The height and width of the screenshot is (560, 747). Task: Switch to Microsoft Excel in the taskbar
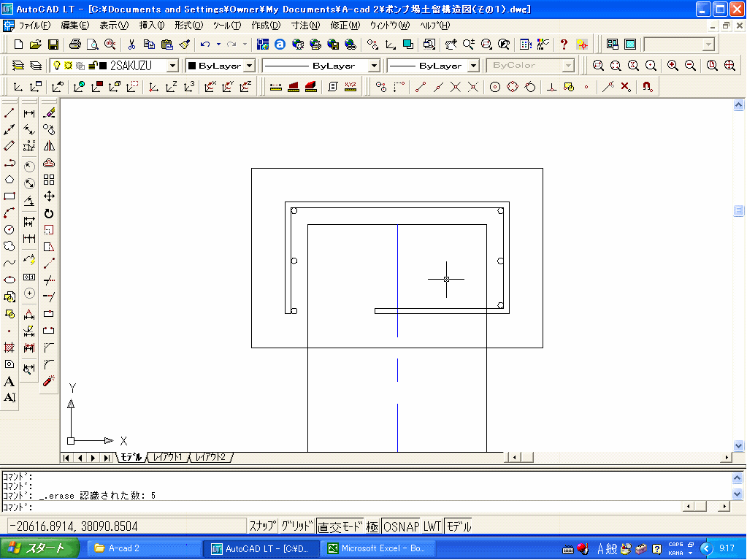point(378,548)
